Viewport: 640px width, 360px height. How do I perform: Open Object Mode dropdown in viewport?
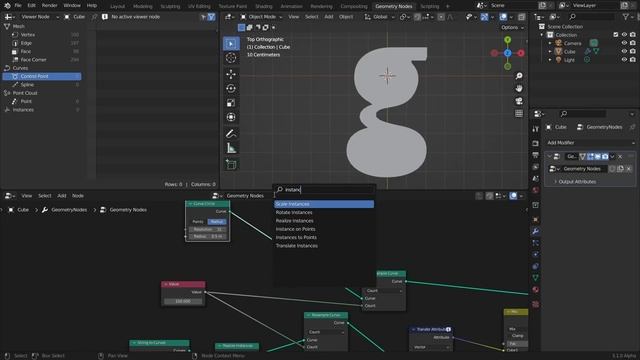261,17
